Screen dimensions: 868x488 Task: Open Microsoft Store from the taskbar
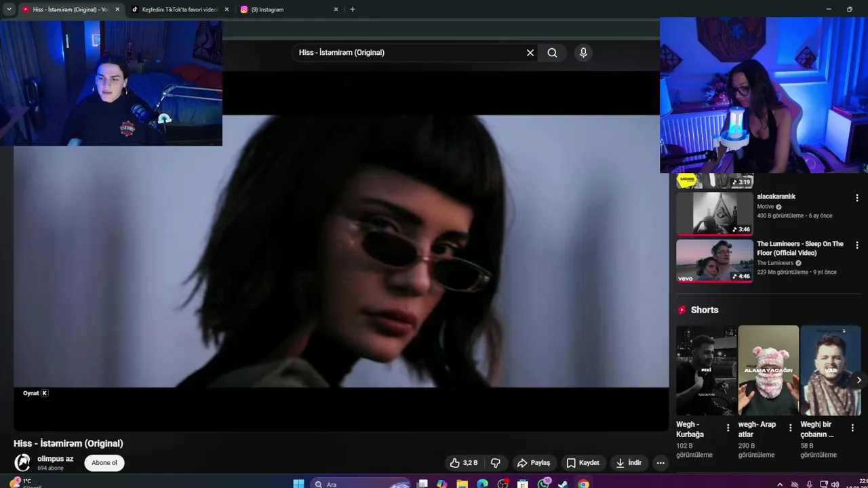pos(523,484)
